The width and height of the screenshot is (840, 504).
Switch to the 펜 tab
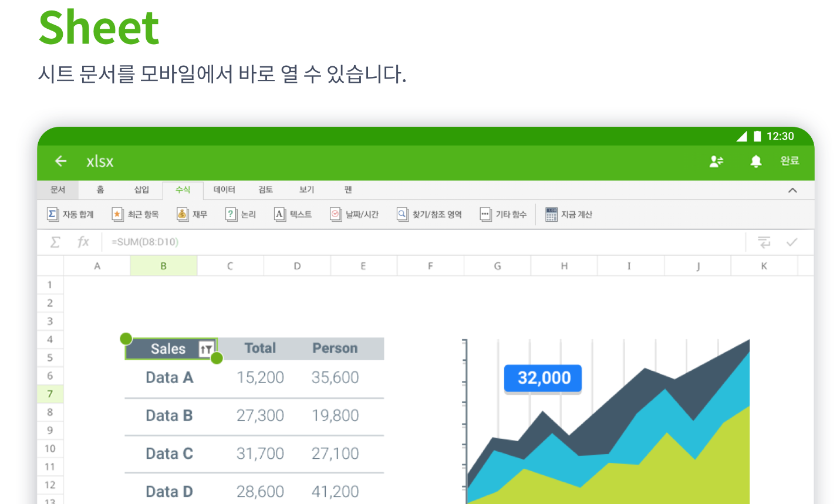[x=348, y=190]
